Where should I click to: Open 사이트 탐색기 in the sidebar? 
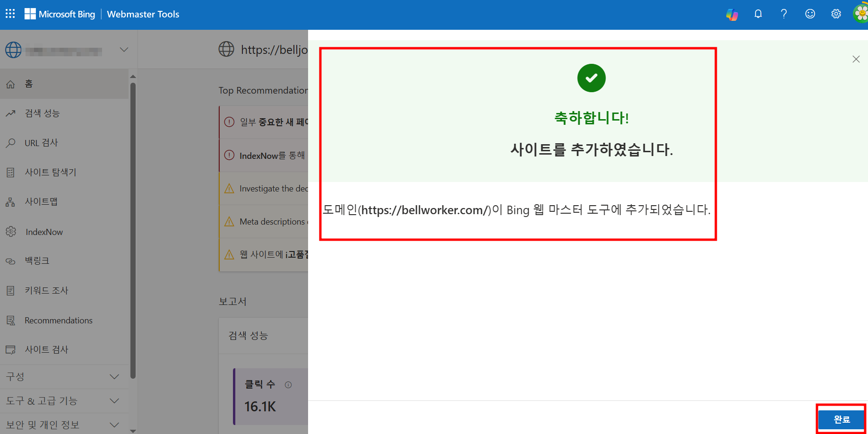pyautogui.click(x=64, y=172)
